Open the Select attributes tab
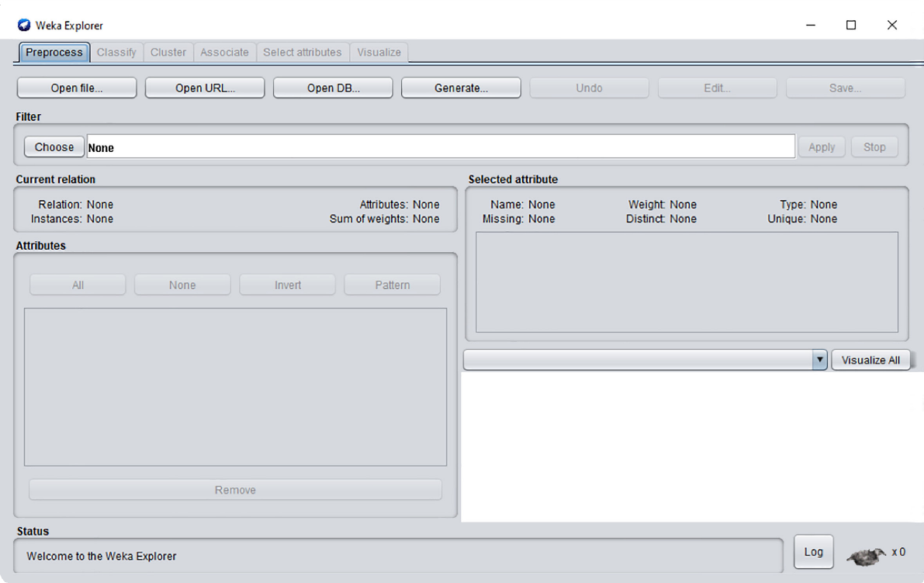This screenshot has width=924, height=583. coord(303,53)
